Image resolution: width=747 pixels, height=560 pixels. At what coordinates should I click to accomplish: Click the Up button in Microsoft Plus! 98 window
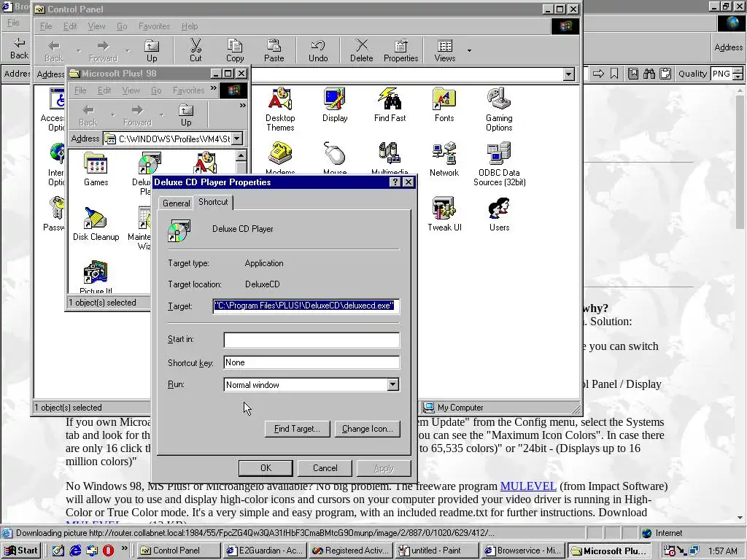pos(186,115)
